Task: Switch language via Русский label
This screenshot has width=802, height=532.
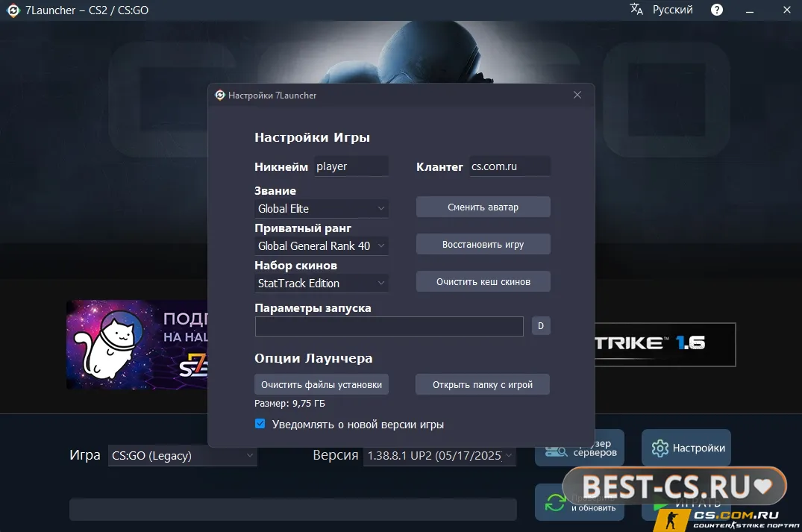Action: pos(673,10)
